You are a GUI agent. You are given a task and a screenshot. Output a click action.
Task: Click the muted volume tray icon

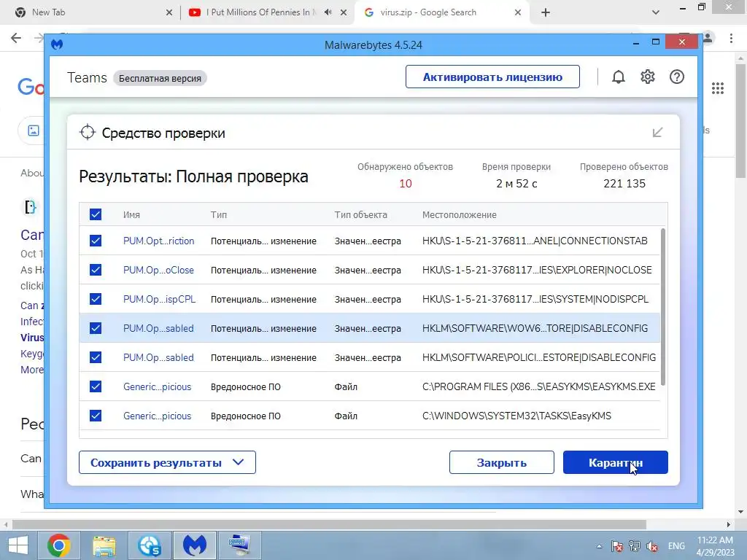click(x=652, y=546)
